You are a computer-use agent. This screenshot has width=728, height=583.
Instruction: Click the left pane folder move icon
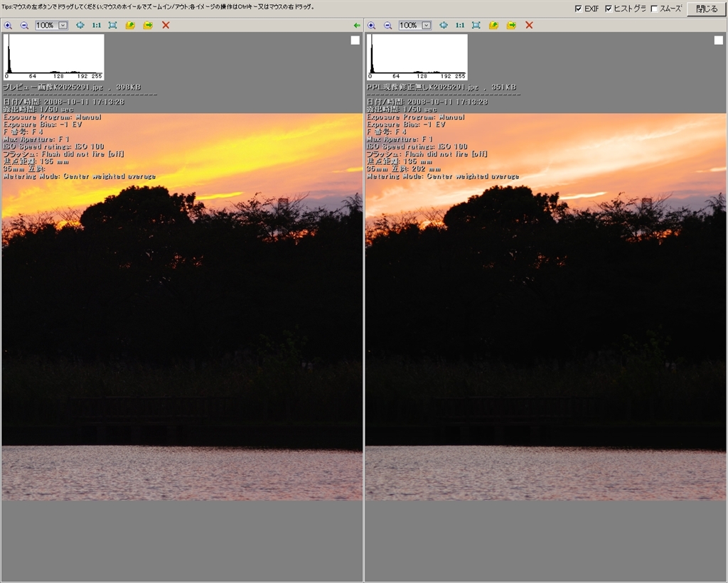[x=148, y=25]
